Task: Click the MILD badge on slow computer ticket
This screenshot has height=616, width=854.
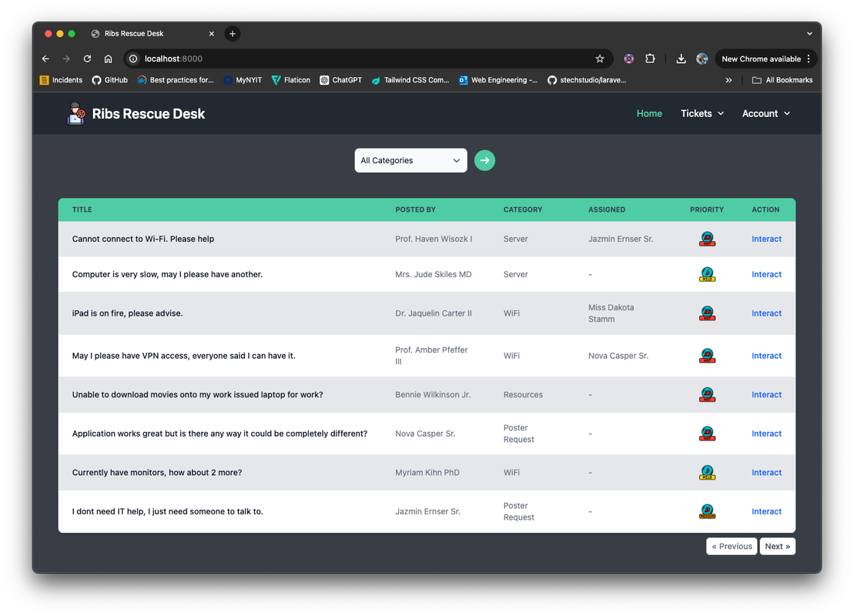Action: 707,274
